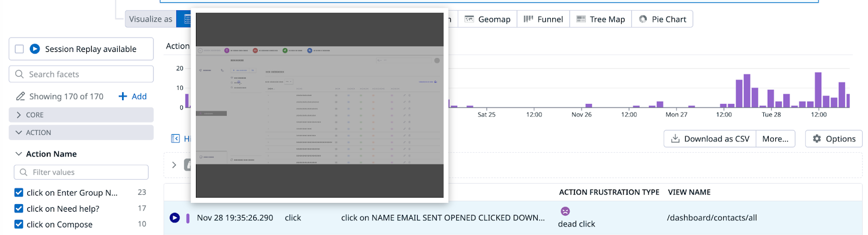The width and height of the screenshot is (868, 235).
Task: Click the Session Replay play icon
Action: (x=35, y=49)
